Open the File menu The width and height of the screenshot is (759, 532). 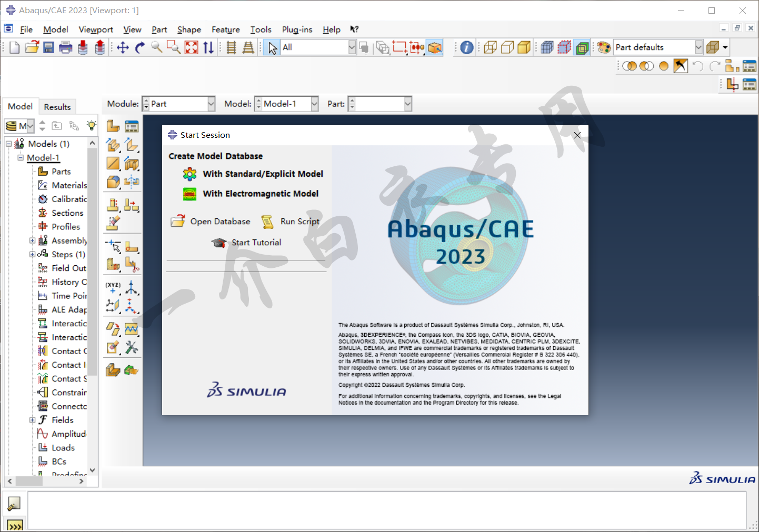pos(26,29)
